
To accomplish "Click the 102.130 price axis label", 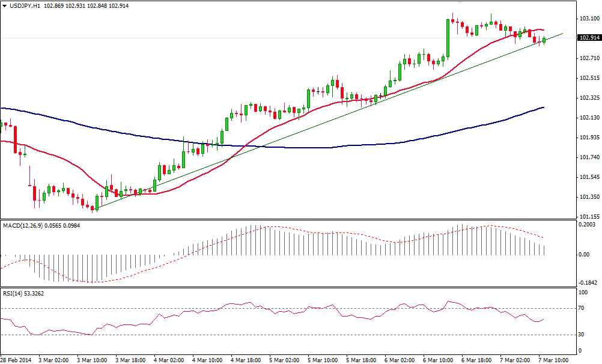I will pyautogui.click(x=587, y=118).
